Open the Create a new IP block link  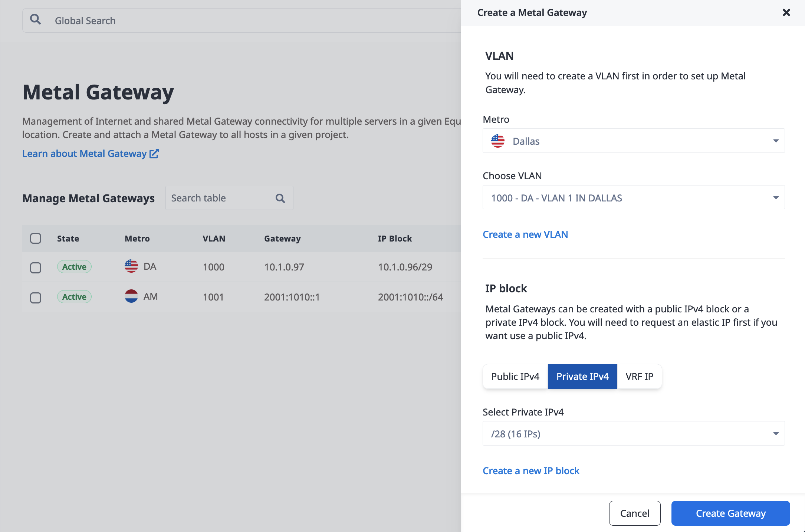tap(531, 471)
